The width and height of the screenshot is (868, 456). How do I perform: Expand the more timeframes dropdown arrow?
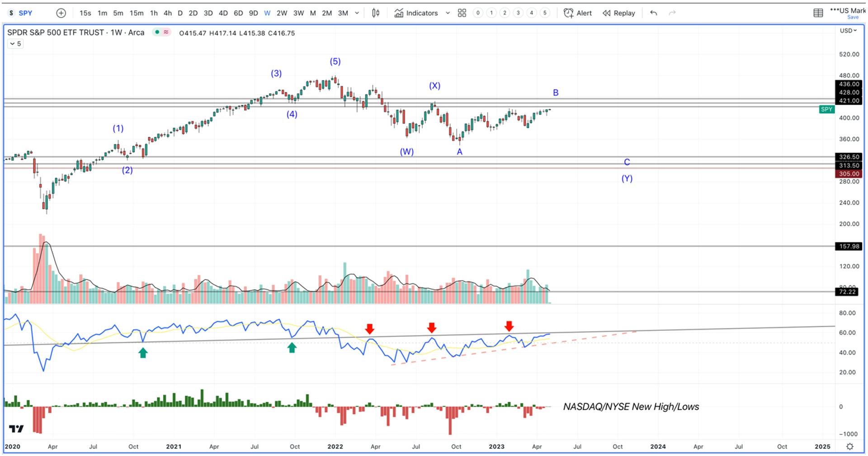click(x=357, y=13)
